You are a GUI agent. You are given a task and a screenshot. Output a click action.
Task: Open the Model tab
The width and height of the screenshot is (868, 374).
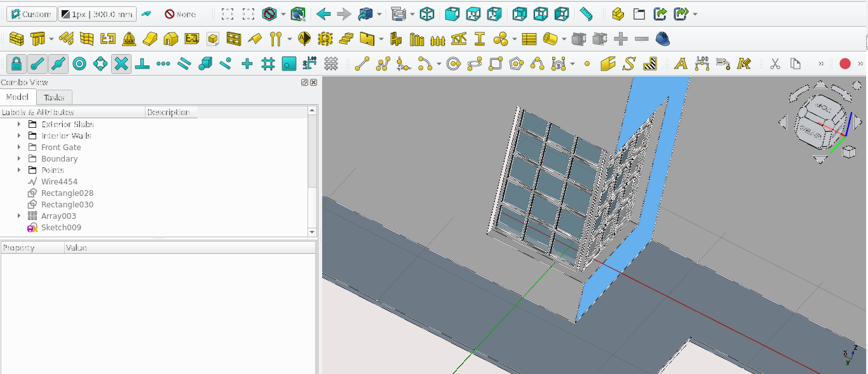click(17, 97)
